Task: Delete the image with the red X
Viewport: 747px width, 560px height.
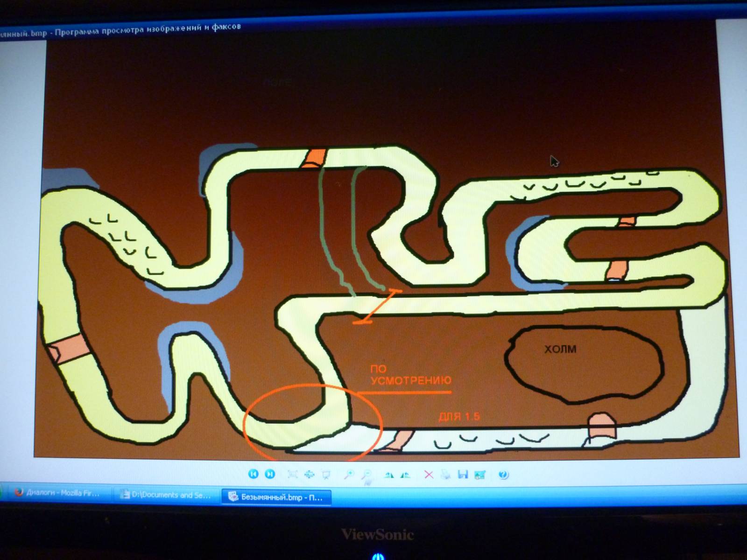Action: tap(428, 475)
